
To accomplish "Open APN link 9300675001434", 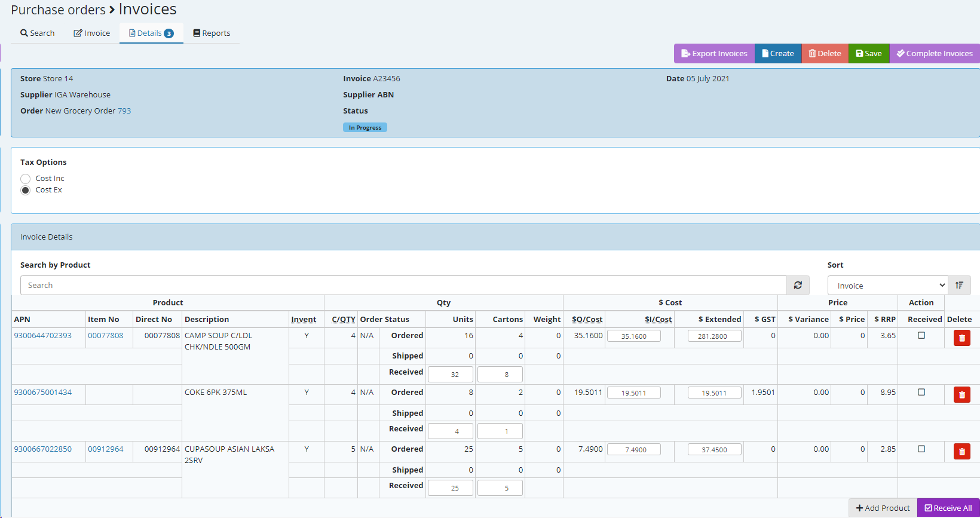I will pyautogui.click(x=42, y=392).
